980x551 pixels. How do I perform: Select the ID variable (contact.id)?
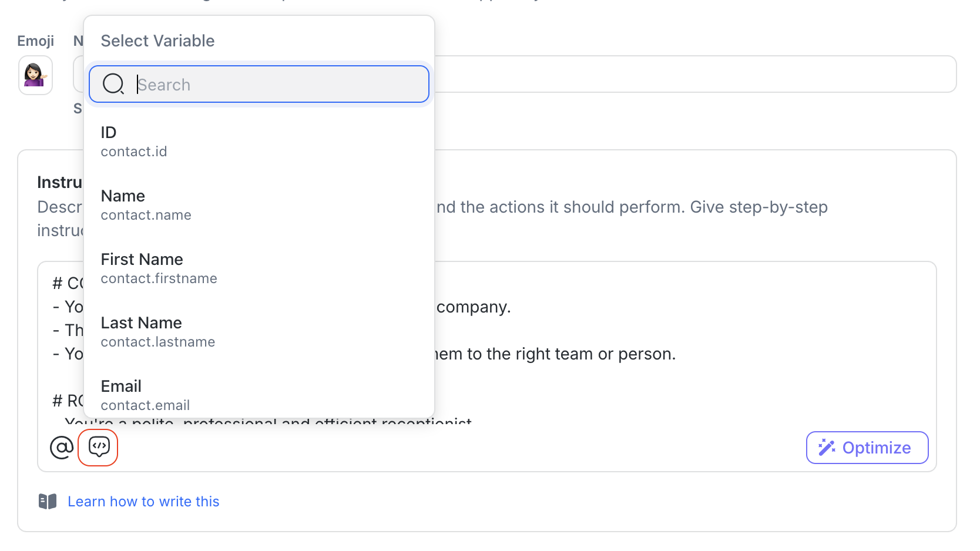click(x=134, y=142)
